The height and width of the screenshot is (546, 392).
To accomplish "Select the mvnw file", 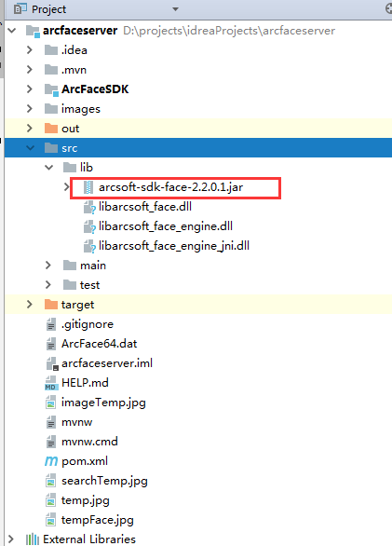I will (x=77, y=422).
